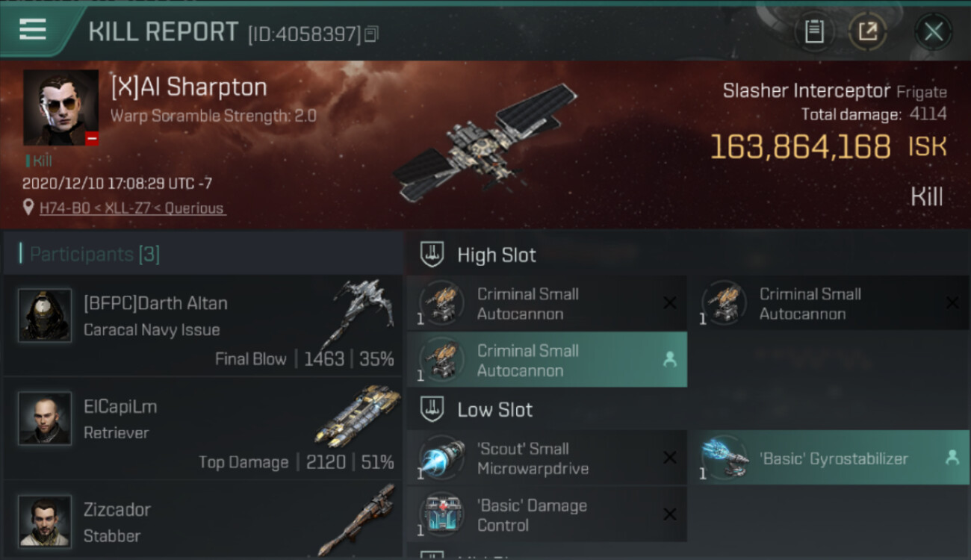View Al Sharpton's portrait
This screenshot has height=560, width=971.
tap(61, 108)
